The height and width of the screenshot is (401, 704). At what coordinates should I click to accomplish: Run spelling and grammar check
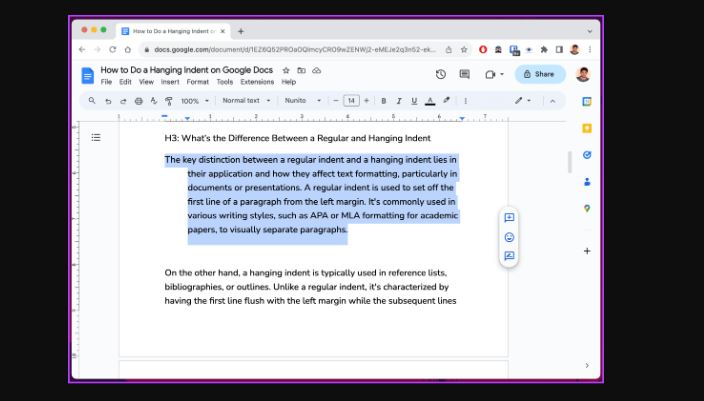pyautogui.click(x=154, y=101)
